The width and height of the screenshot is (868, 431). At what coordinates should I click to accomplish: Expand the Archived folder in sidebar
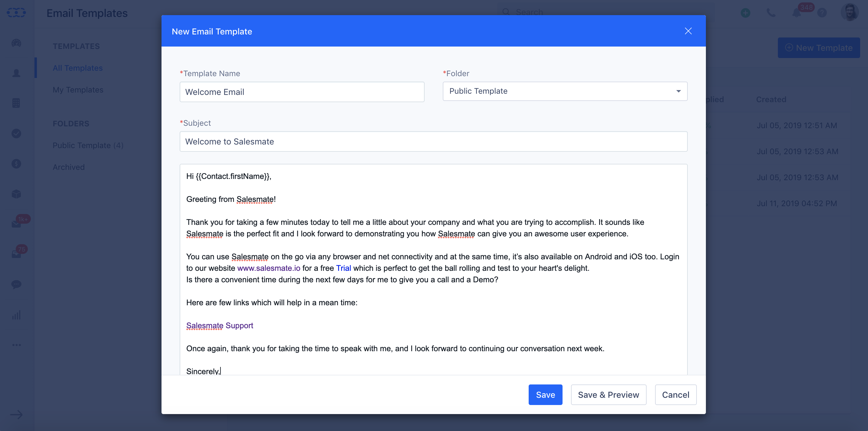tap(68, 167)
